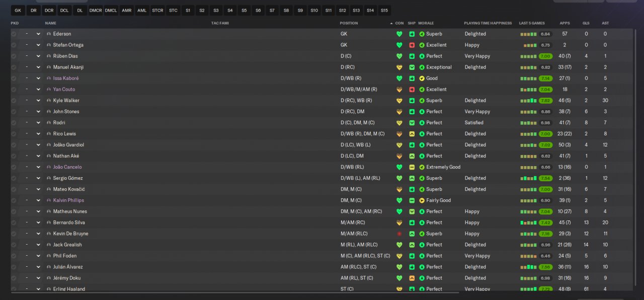Open the position dropdown chevron for Rico Lewis
The image size is (644, 300).
point(38,134)
